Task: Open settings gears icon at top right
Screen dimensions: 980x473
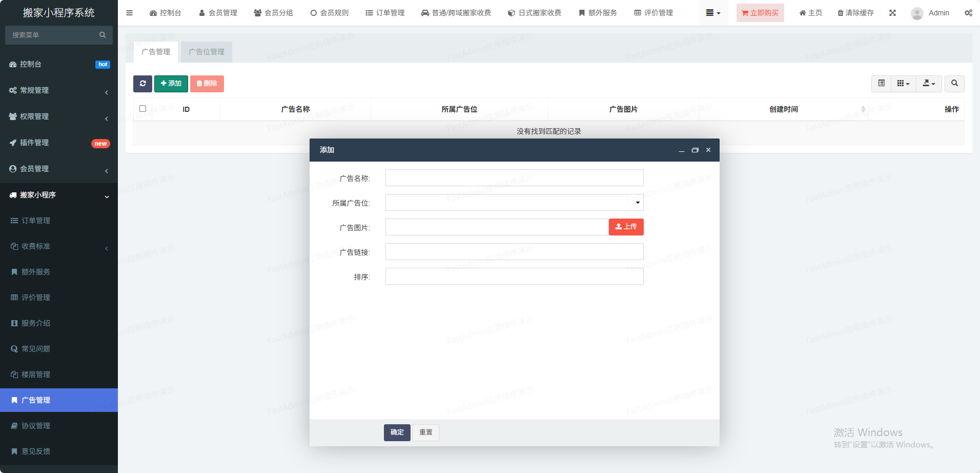Action: [968, 13]
